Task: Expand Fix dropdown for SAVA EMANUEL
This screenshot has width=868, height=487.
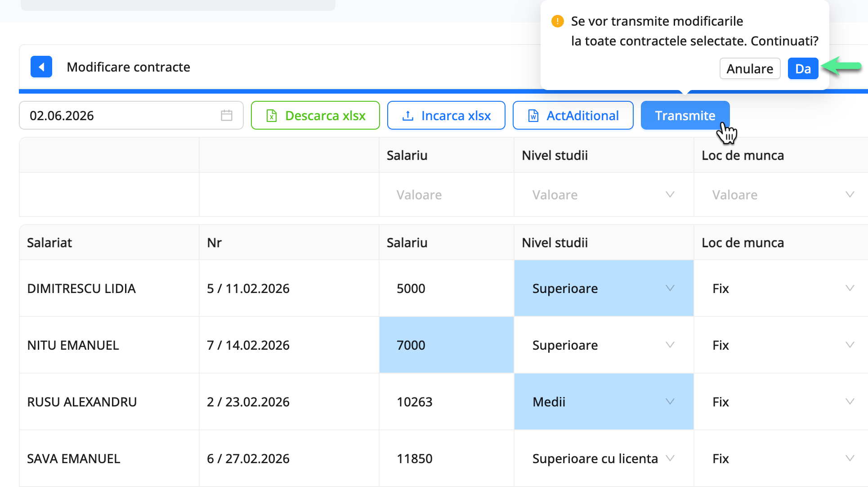Action: click(850, 458)
